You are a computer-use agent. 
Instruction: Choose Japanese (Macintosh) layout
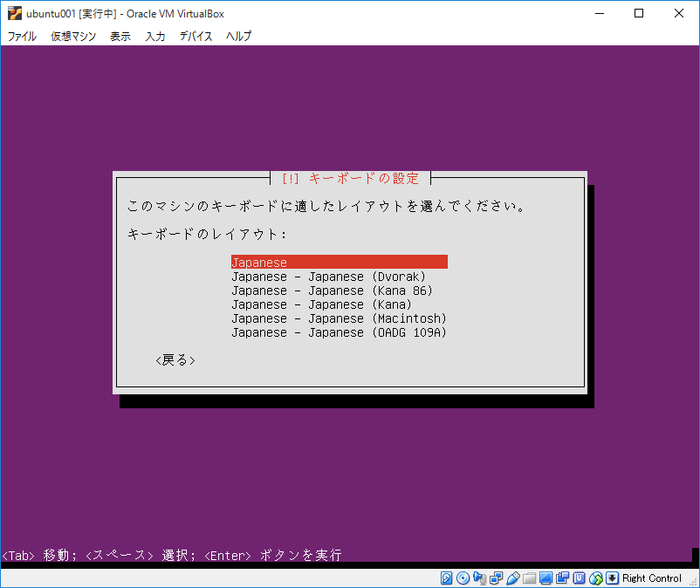click(340, 318)
